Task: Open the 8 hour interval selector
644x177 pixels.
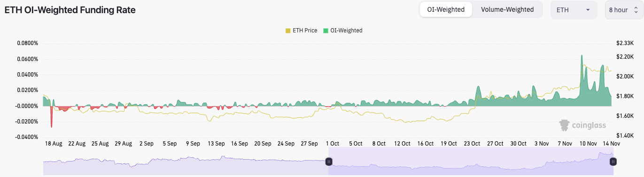Action: point(624,10)
